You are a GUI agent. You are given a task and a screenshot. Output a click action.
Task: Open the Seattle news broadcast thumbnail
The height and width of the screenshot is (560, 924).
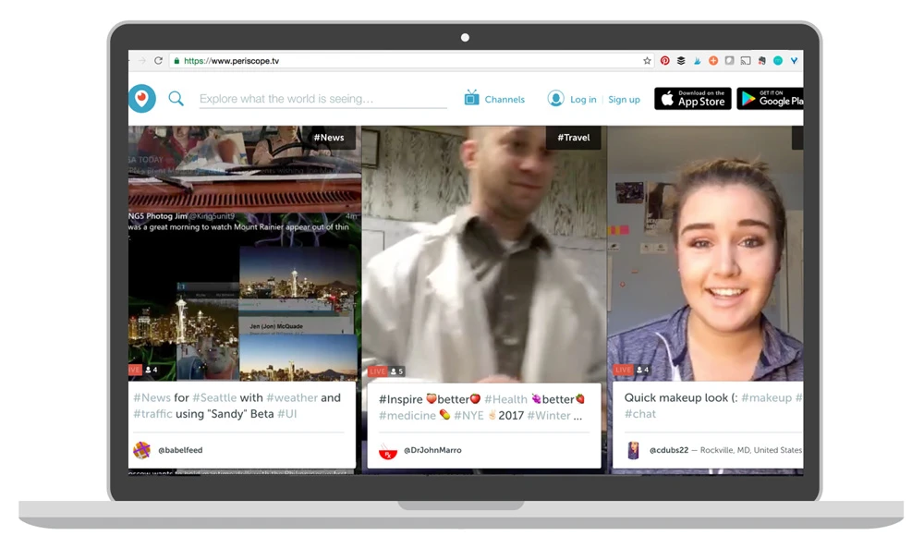[245, 253]
